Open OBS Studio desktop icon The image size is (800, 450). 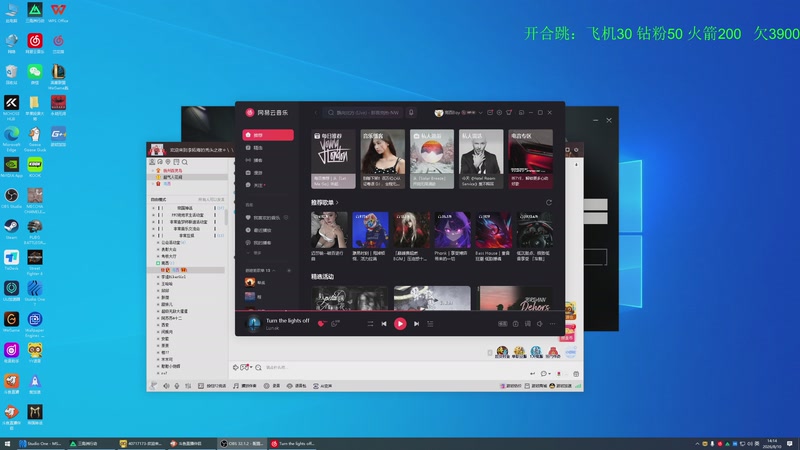11,198
